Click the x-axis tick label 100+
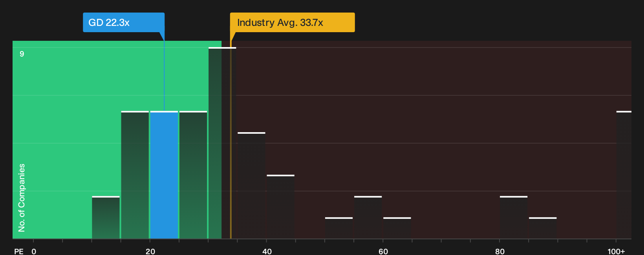This screenshot has height=255, width=644. pos(616,251)
